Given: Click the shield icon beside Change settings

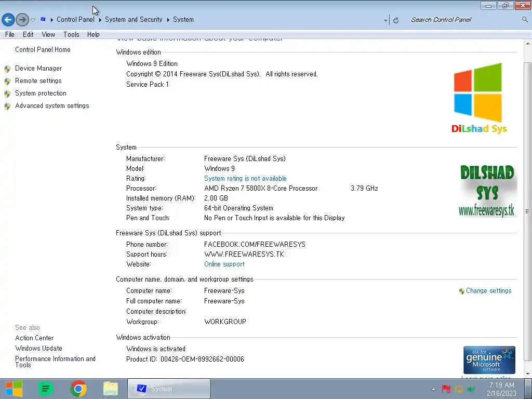Looking at the screenshot, I should point(461,291).
